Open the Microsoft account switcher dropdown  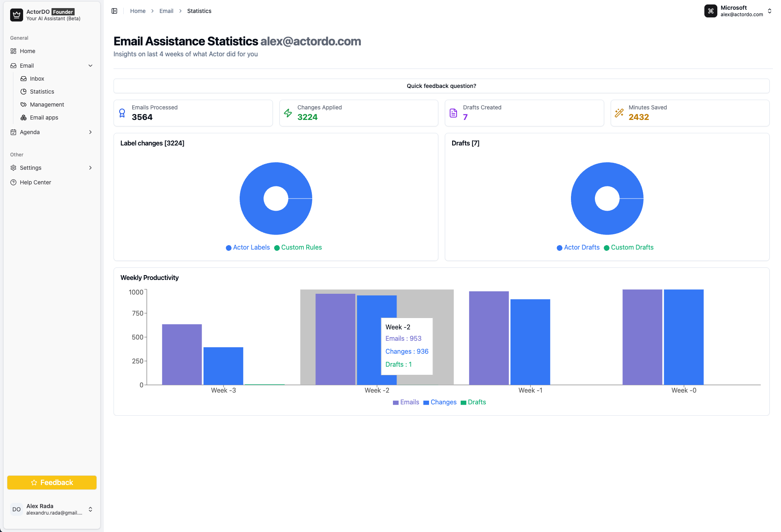click(769, 11)
